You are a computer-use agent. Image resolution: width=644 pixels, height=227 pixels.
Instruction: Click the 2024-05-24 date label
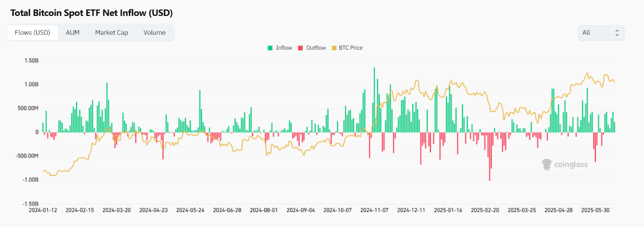190,210
